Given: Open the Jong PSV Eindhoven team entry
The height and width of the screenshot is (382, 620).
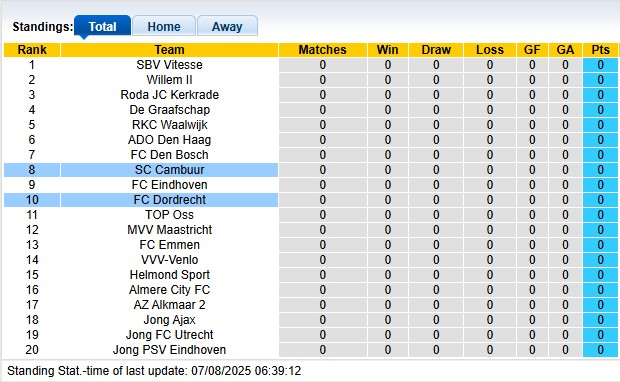Looking at the screenshot, I should click(169, 350).
